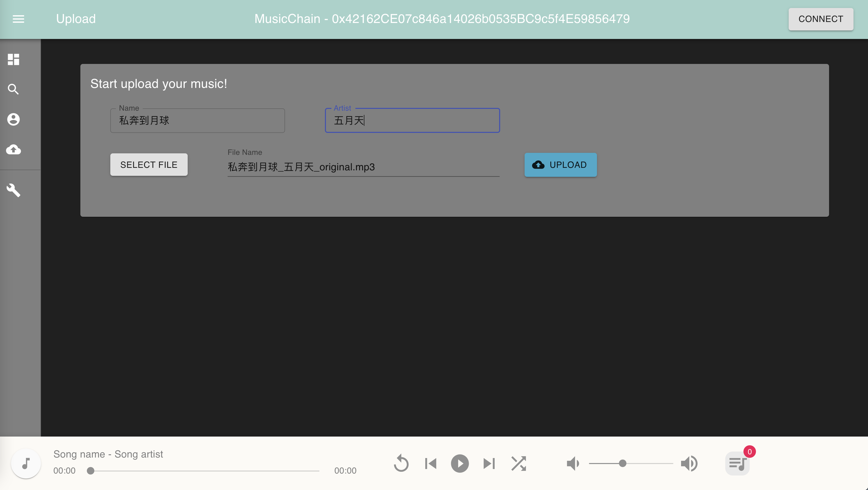Viewport: 868px width, 490px height.
Task: Click the SELECT FILE button
Action: click(148, 165)
